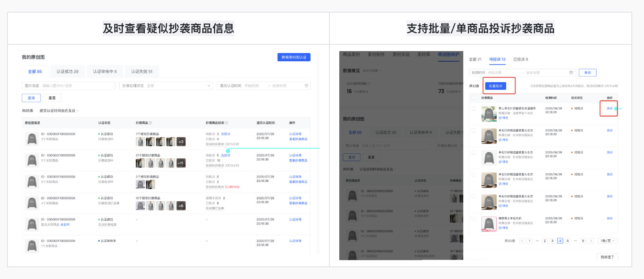Open 提交认证时间由近及远 sort dropdown
644x279 pixels.
[59, 111]
